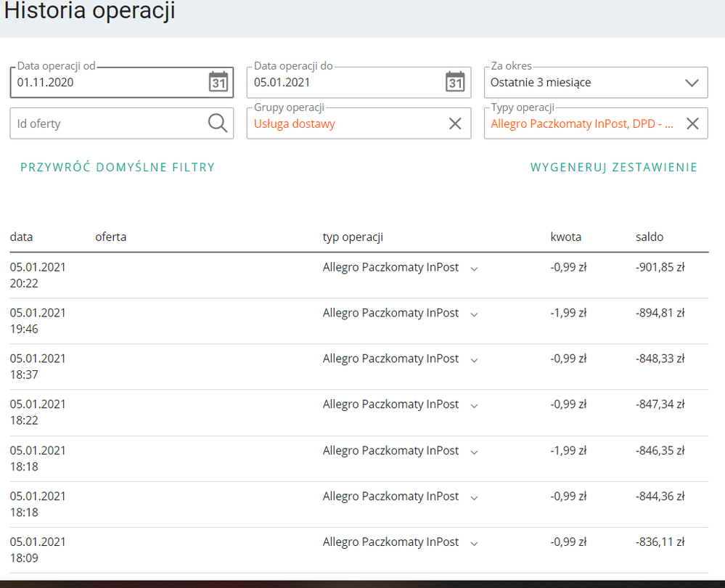Image resolution: width=725 pixels, height=588 pixels.
Task: Expand the 19:46 operation row details
Action: (x=475, y=314)
